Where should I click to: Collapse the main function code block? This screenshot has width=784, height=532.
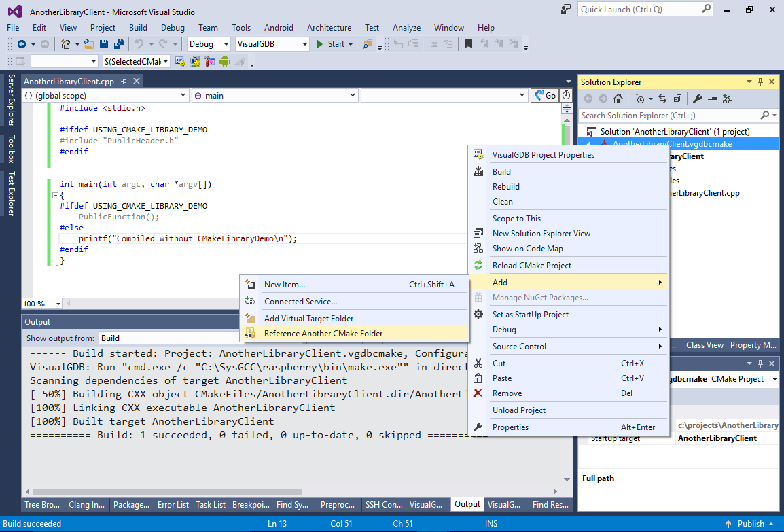click(55, 195)
